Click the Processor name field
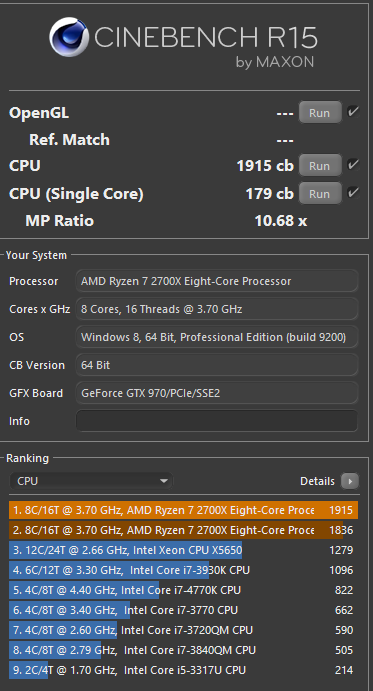Viewport: 373px width, 691px height. pyautogui.click(x=217, y=281)
